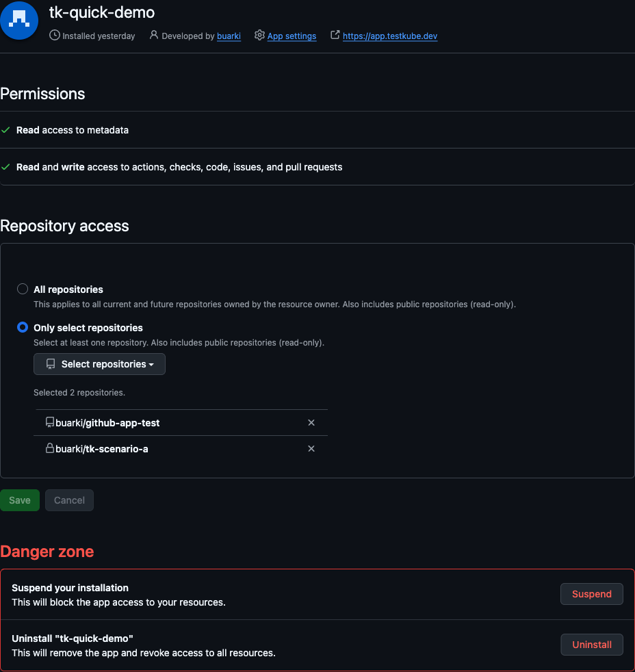The height and width of the screenshot is (672, 635).
Task: Click the repo icon beside buarki/github-app-test
Action: click(x=50, y=423)
